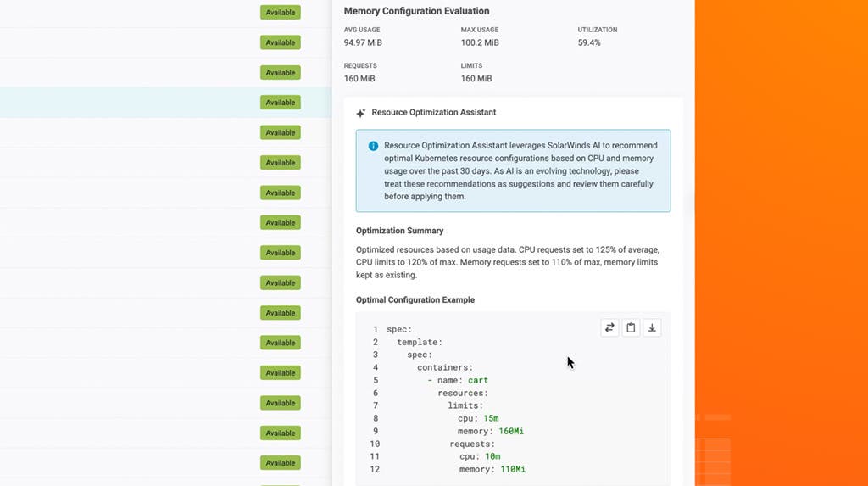Click the MAX USAGE value 100.2 MiB
Screen dimensions: 868x486
click(480, 42)
